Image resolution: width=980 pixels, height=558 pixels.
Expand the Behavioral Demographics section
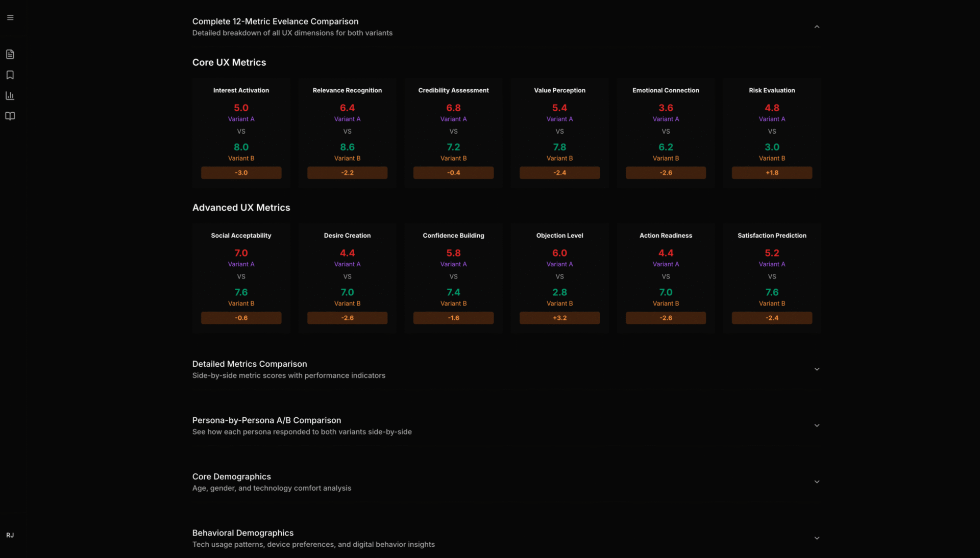tap(817, 538)
